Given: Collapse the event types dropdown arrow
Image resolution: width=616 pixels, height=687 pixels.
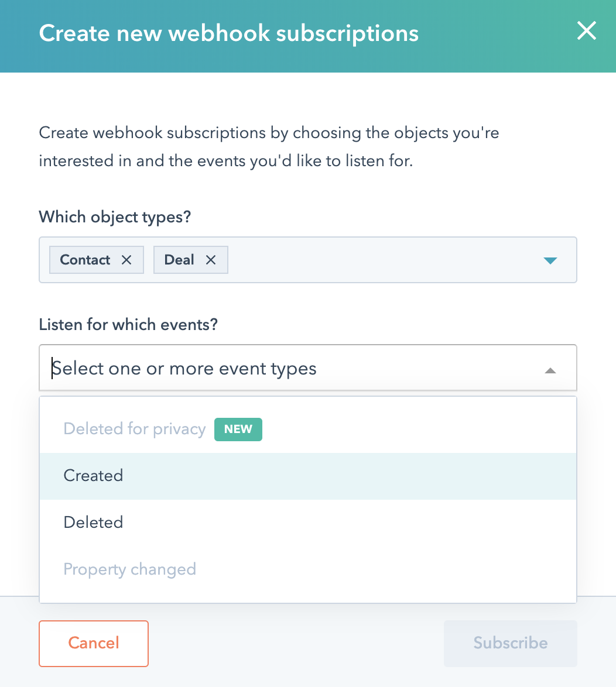Looking at the screenshot, I should pos(550,370).
